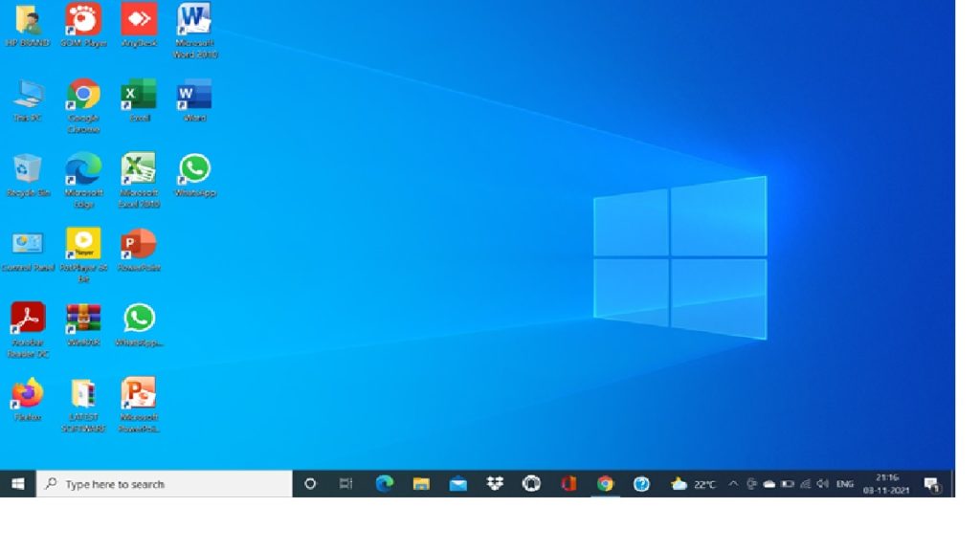Open the Windows Start menu
Image resolution: width=980 pixels, height=551 pixels.
coord(18,484)
